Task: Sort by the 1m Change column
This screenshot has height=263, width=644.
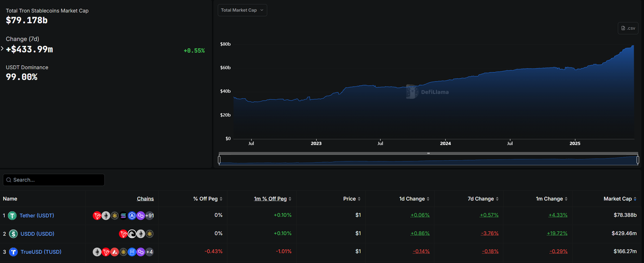Action: [552, 199]
